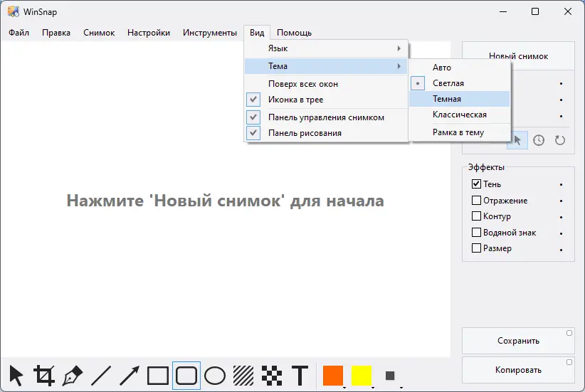The height and width of the screenshot is (392, 585).
Task: Select the Arrow line tool
Action: pos(130,375)
